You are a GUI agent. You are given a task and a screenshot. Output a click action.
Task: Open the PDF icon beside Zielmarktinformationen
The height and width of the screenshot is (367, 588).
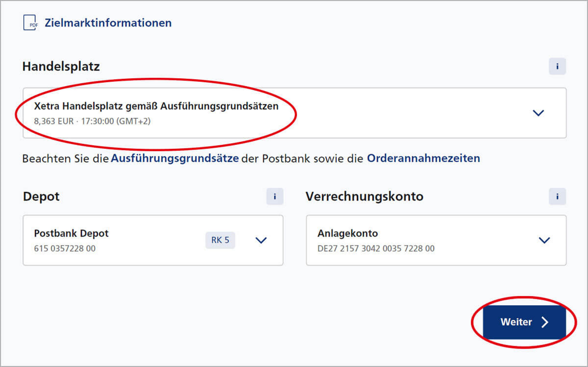tap(31, 22)
